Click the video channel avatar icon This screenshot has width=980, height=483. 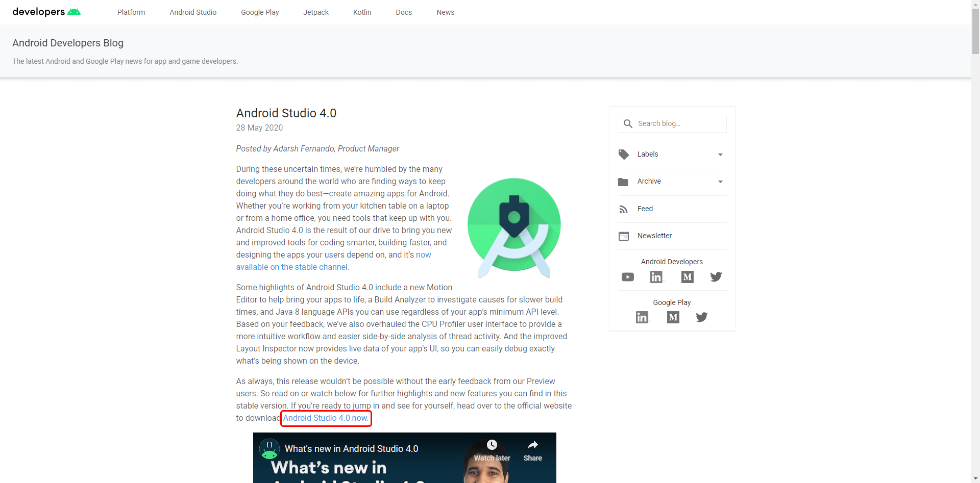[x=269, y=449]
